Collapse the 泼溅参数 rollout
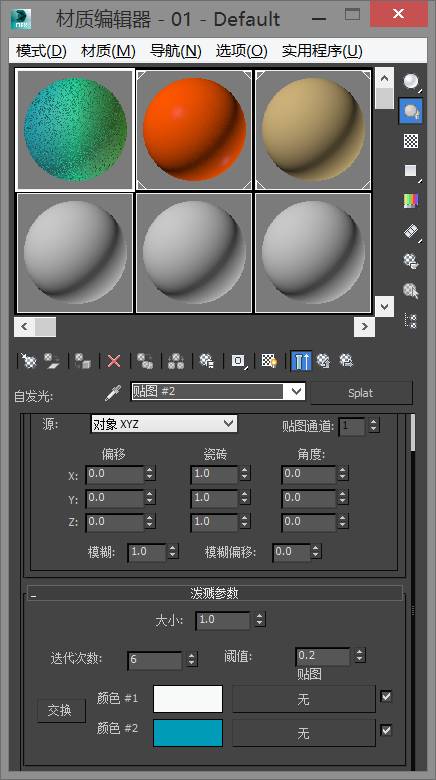Screen dimensions: 436x780 (x=214, y=593)
